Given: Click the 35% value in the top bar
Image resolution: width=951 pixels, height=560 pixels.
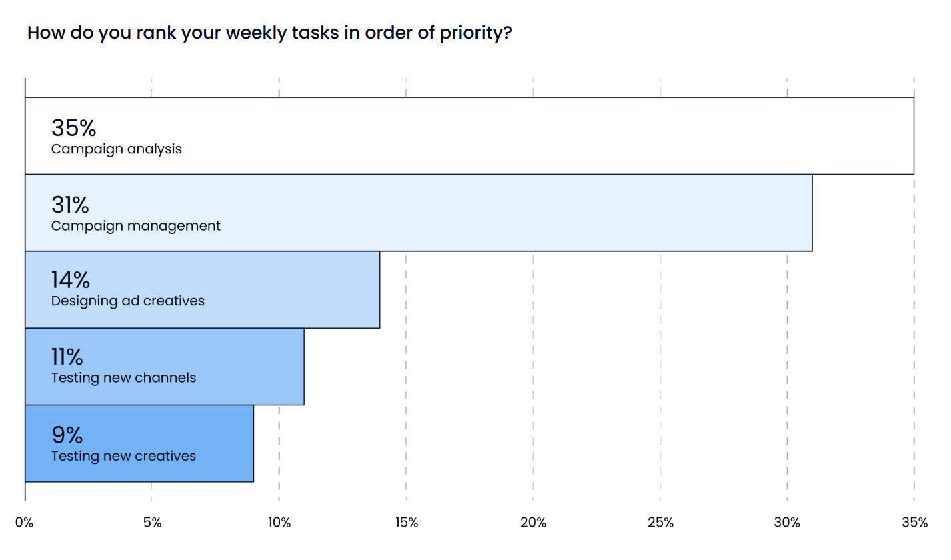Looking at the screenshot, I should pos(73,127).
